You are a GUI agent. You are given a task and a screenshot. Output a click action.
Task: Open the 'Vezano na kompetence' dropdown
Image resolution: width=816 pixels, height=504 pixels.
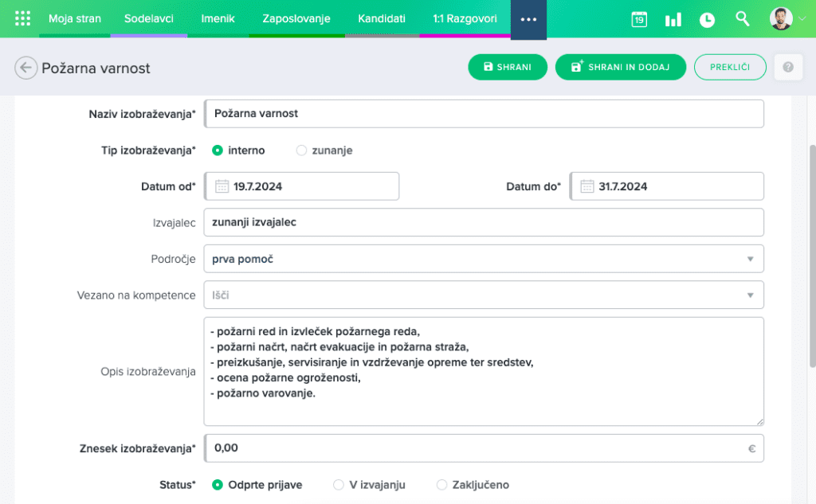pyautogui.click(x=749, y=295)
